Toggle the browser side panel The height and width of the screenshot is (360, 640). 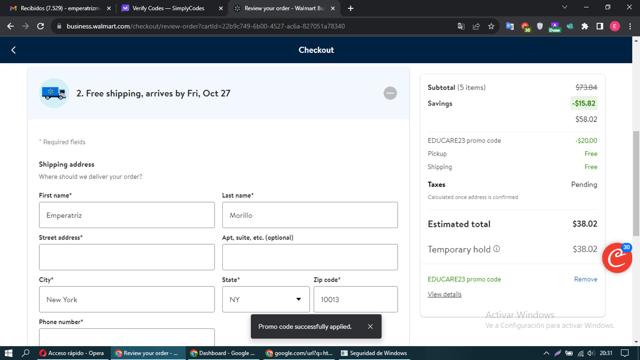click(x=600, y=26)
